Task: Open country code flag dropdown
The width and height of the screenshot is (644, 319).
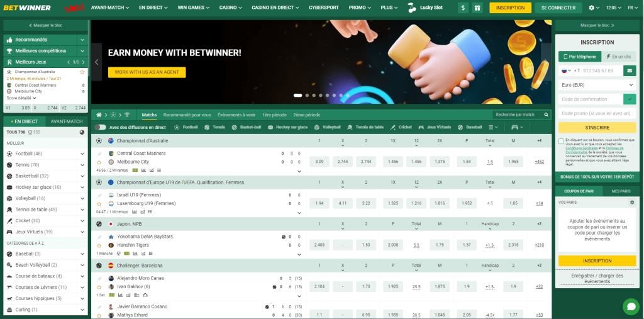Action: [567, 70]
